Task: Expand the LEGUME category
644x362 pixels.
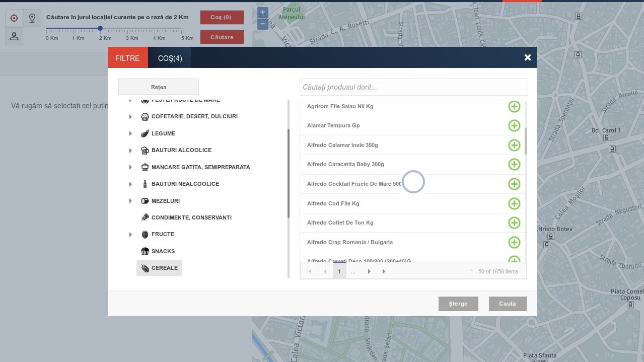Action: [130, 133]
